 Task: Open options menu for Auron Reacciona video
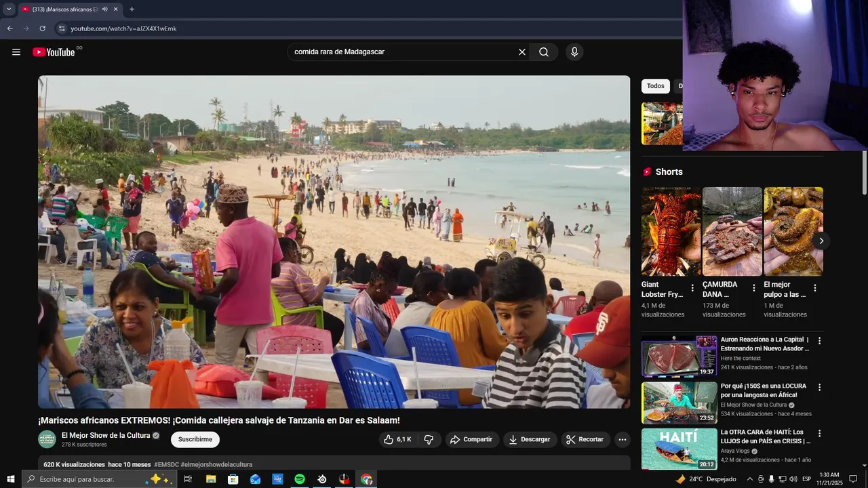pyautogui.click(x=819, y=341)
